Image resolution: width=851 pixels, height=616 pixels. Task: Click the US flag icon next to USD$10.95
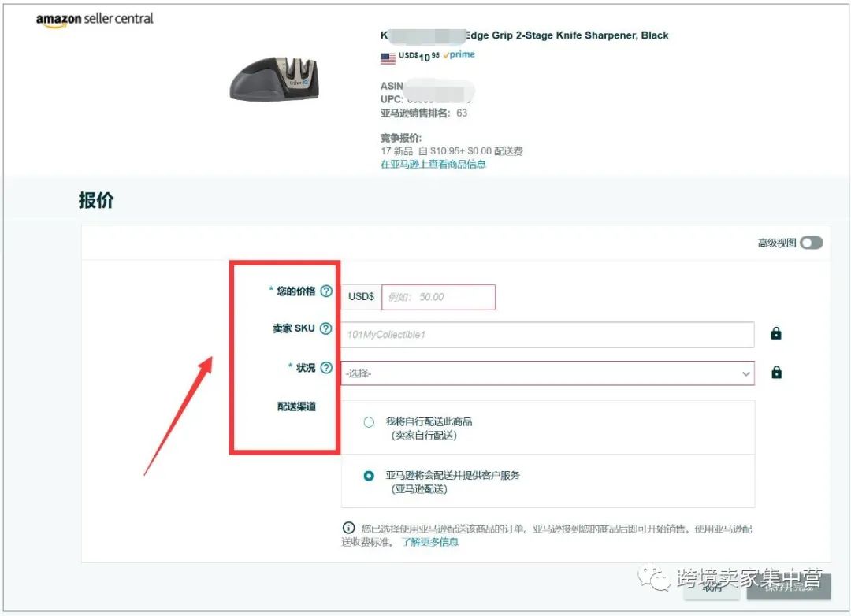(386, 56)
